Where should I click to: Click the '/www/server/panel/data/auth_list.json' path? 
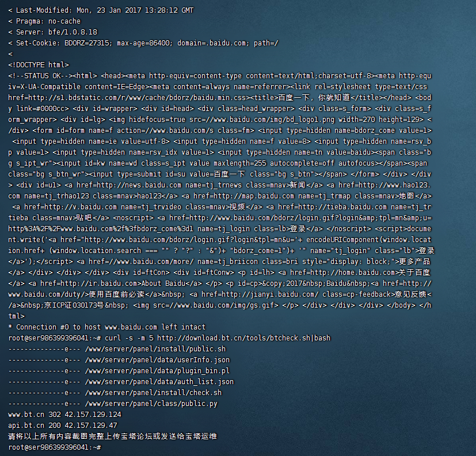coord(159,381)
